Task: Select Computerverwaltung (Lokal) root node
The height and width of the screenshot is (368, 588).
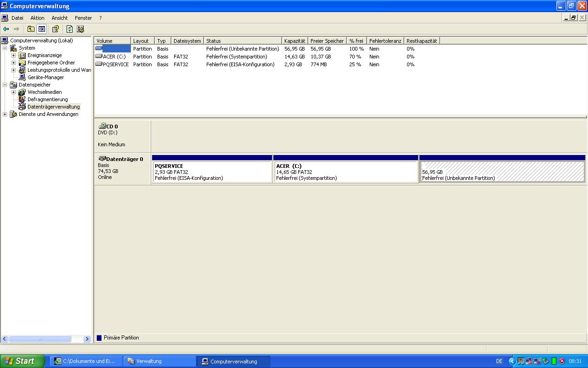Action: click(41, 40)
